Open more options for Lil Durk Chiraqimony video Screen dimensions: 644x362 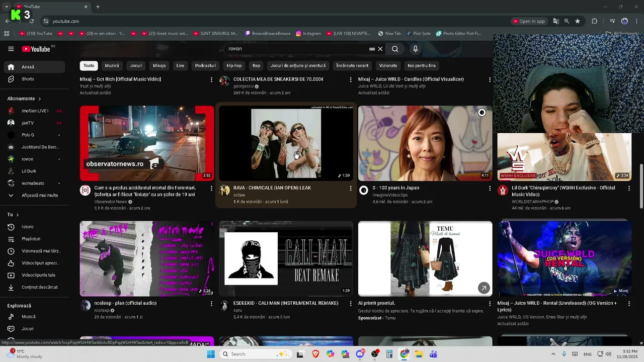[x=629, y=188]
